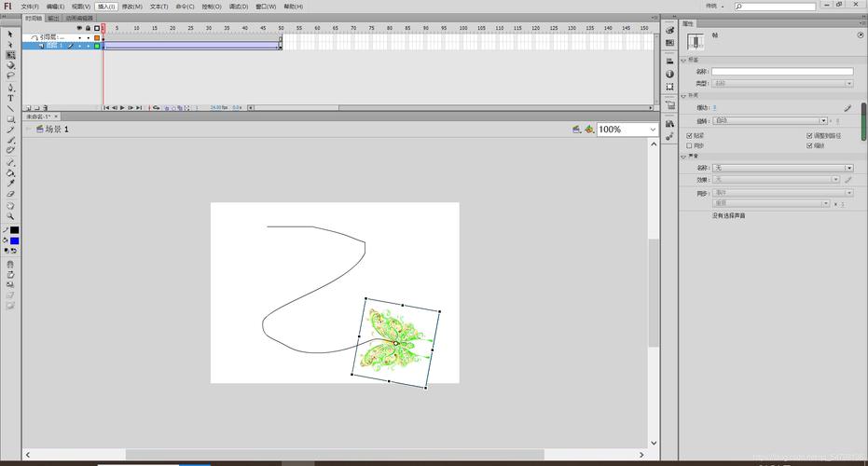This screenshot has height=466, width=868.
Task: Click the new layer icon
Action: point(27,108)
